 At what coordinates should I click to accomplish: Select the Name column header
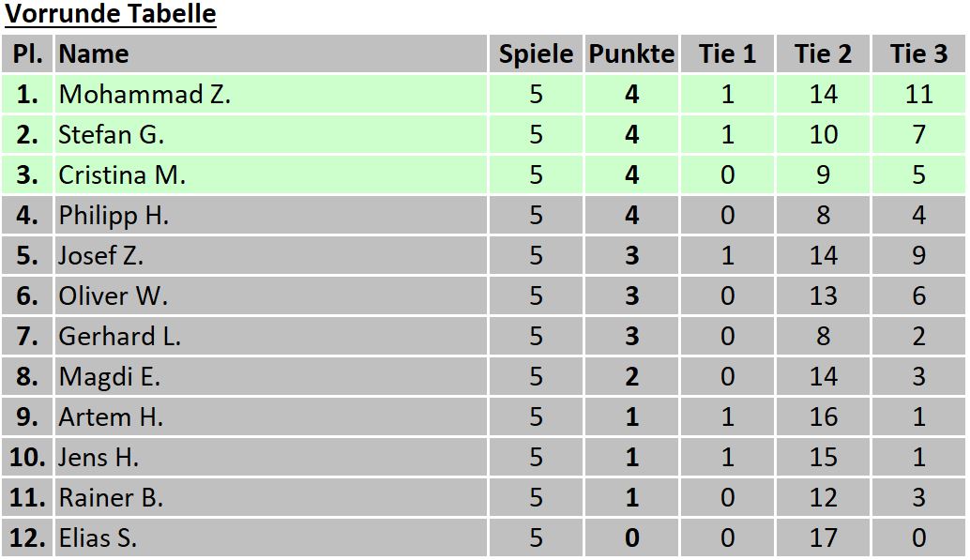(x=94, y=54)
